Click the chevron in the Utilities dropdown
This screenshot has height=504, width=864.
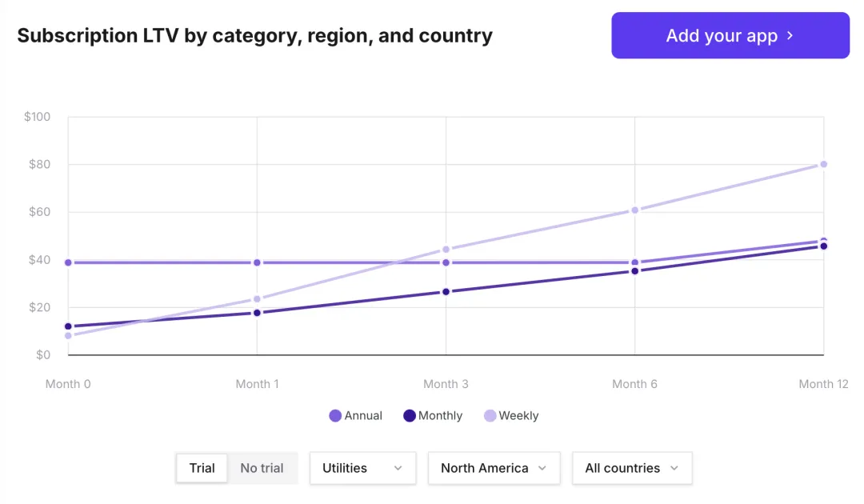pos(398,468)
